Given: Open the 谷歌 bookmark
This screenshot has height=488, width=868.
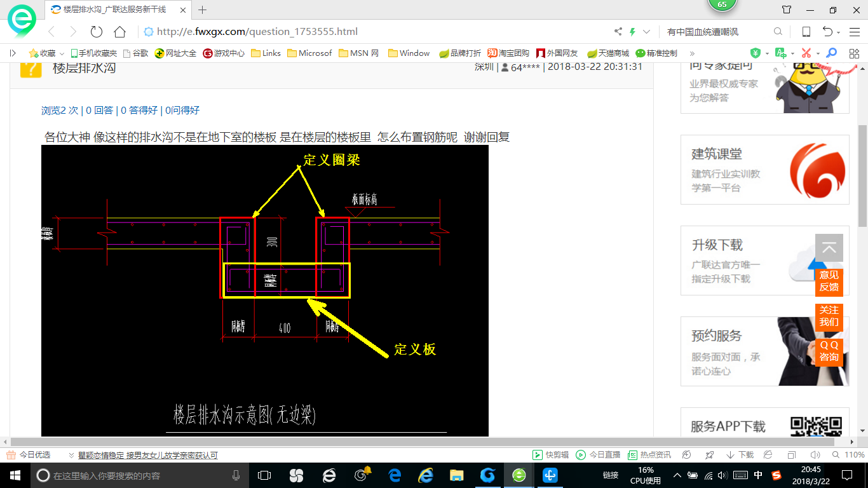Looking at the screenshot, I should pos(135,53).
